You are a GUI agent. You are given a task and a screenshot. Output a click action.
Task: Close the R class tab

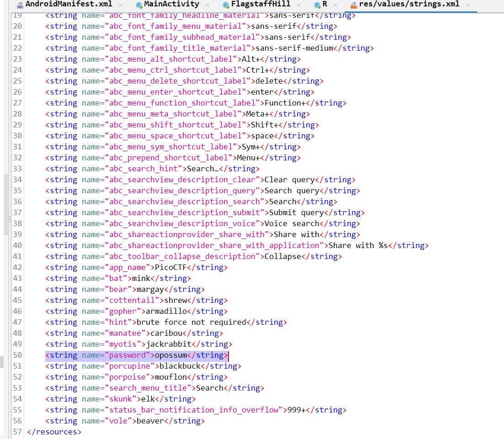tap(335, 5)
